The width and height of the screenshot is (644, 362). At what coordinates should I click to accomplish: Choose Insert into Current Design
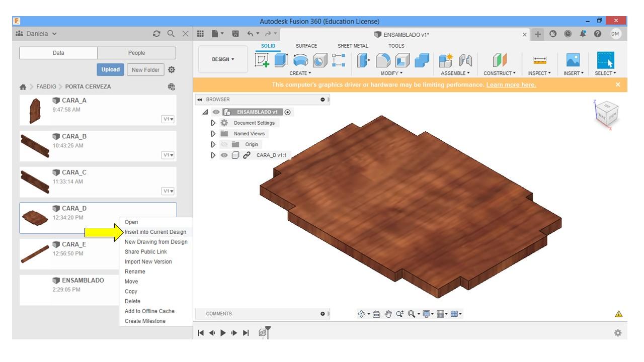pos(155,232)
